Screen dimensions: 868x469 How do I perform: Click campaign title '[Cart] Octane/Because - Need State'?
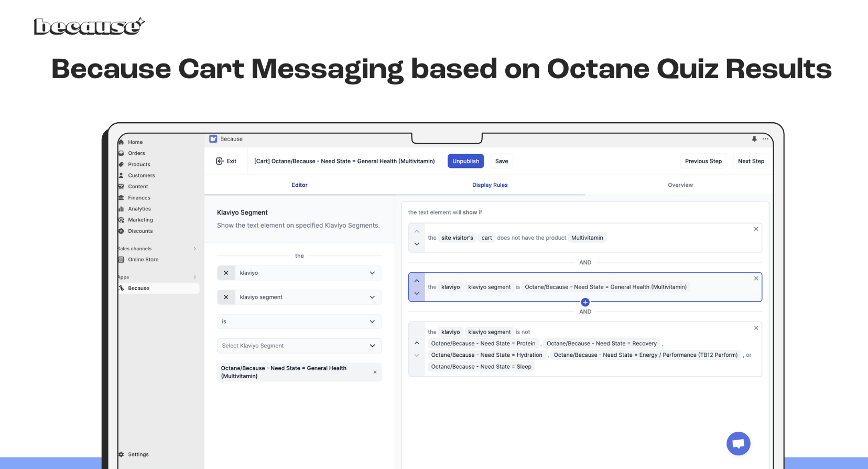tap(344, 161)
